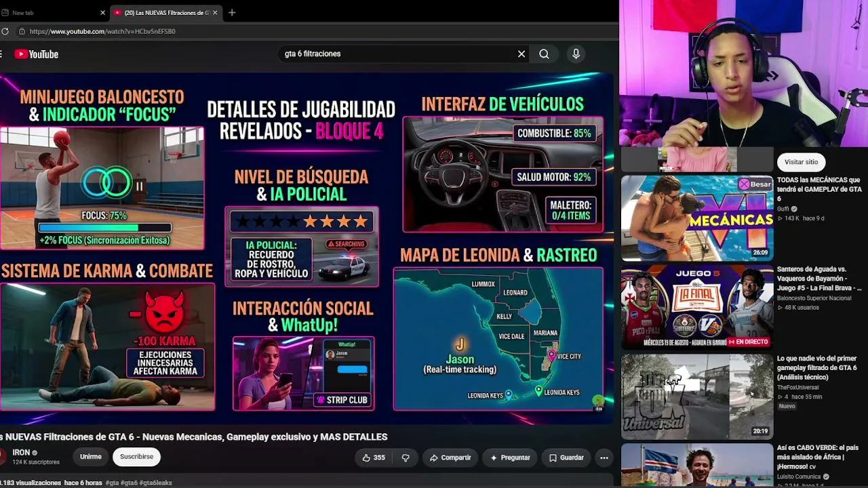
Task: Open the #gta6 hashtag link
Action: tap(129, 483)
